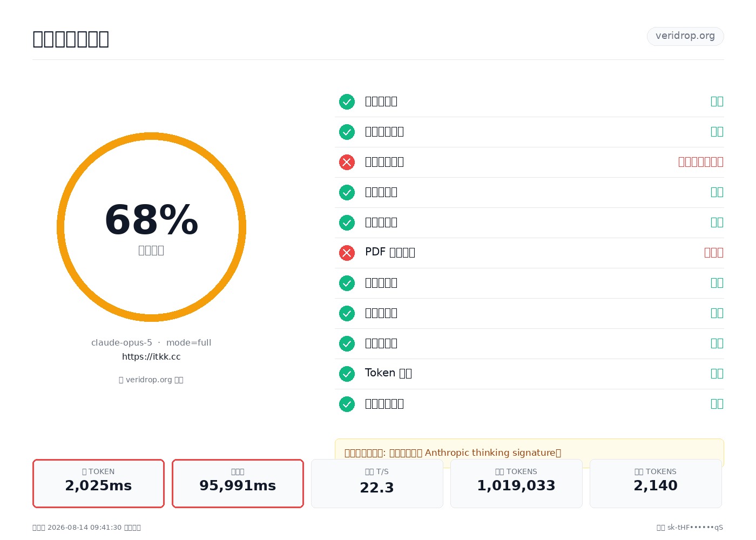Screen dimensions: 756x540
Task: Select the 1,019,033 TOKENS stat card
Action: tap(516, 483)
